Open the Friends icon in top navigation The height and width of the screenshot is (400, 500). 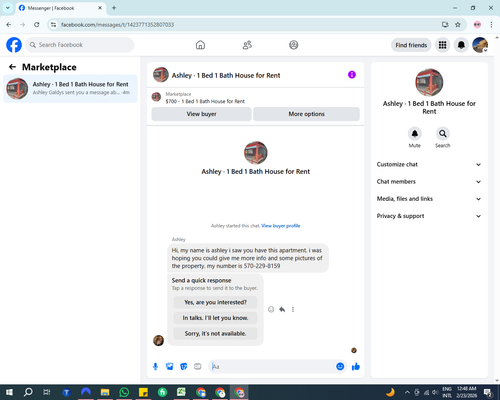point(247,45)
